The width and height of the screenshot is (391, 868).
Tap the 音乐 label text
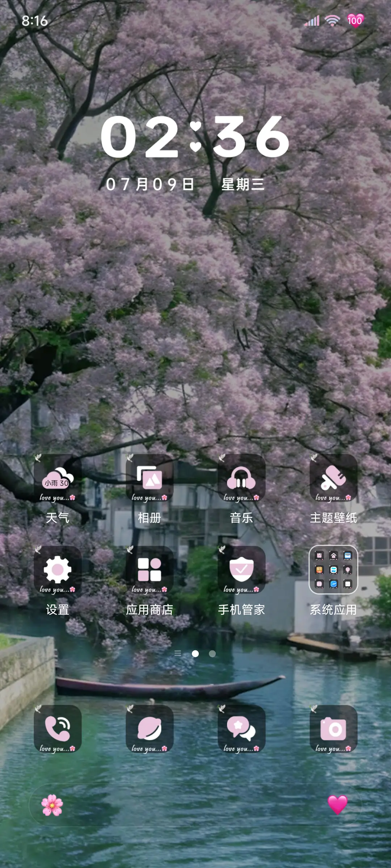(241, 518)
